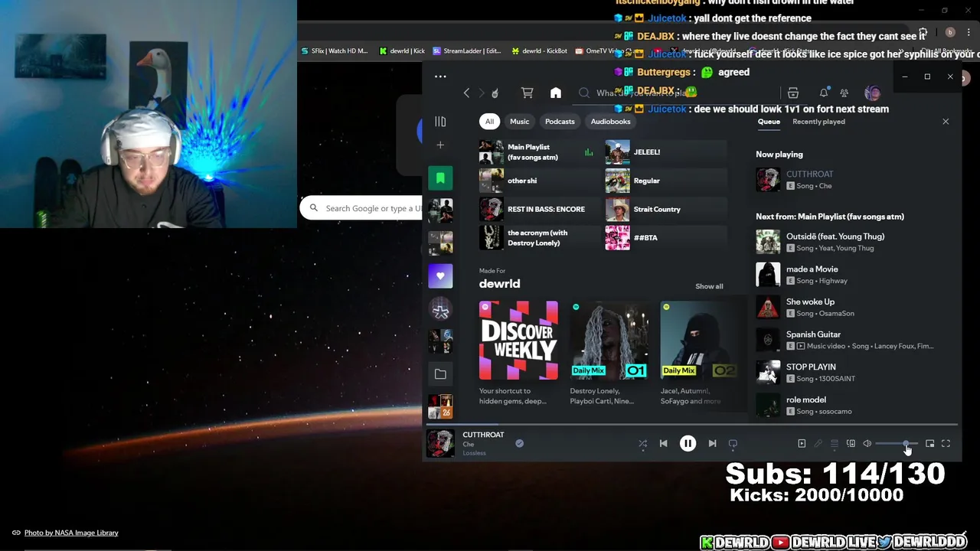The height and width of the screenshot is (551, 980).
Task: Open the ##BTA tile
Action: [x=666, y=237]
